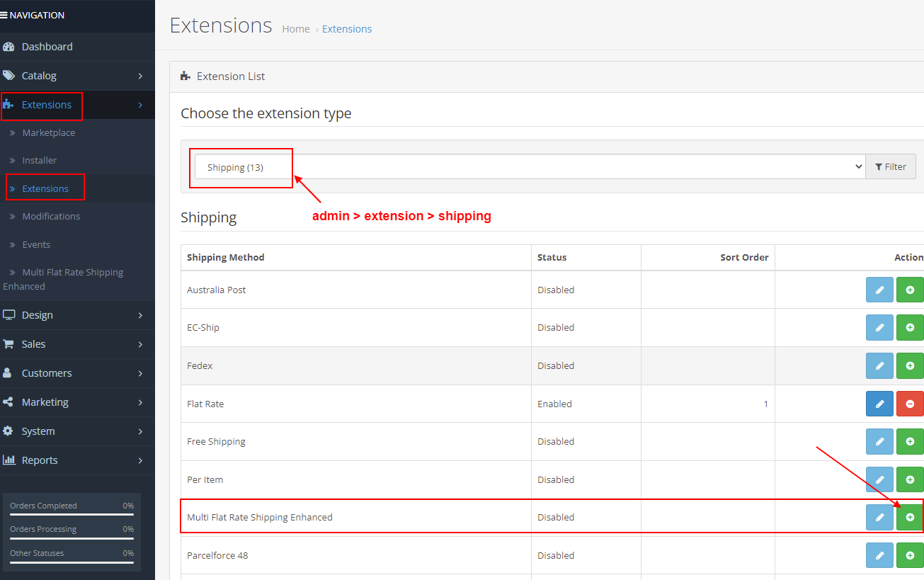The height and width of the screenshot is (580, 924).
Task: Open the Installer sidebar entry
Action: (x=40, y=160)
